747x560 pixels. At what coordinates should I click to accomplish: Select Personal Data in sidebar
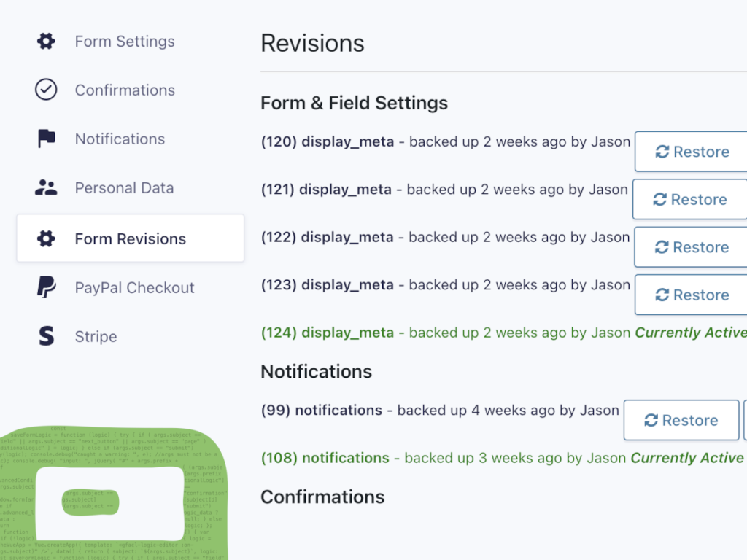click(x=124, y=188)
